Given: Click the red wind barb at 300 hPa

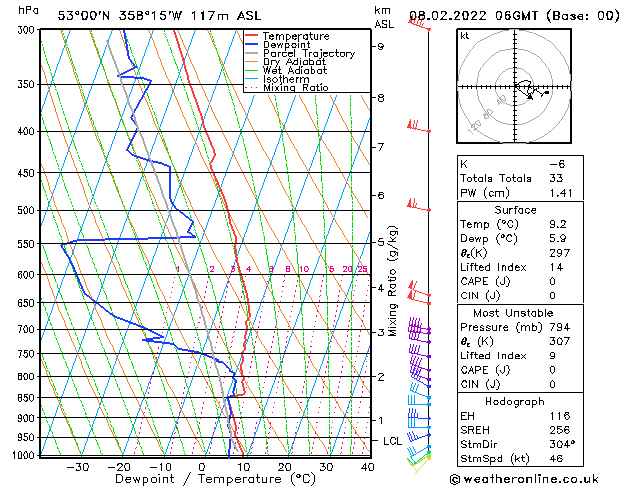Looking at the screenshot, I should click(419, 23).
